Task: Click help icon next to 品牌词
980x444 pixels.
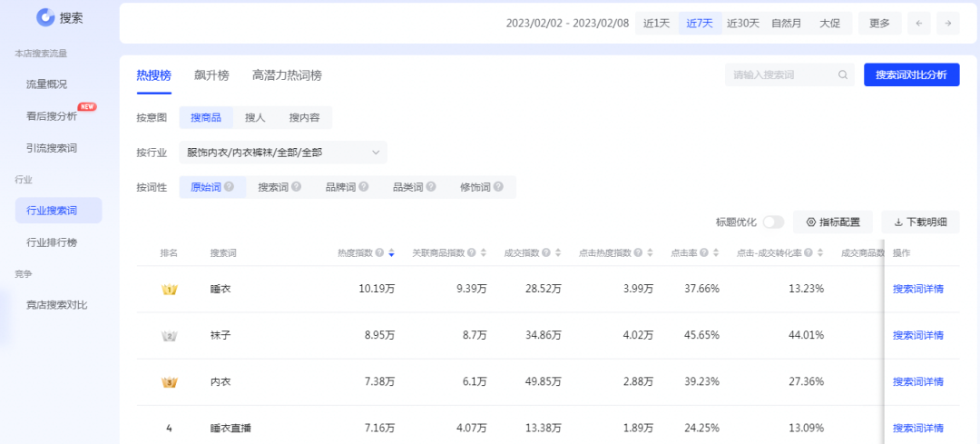Action: (x=363, y=187)
